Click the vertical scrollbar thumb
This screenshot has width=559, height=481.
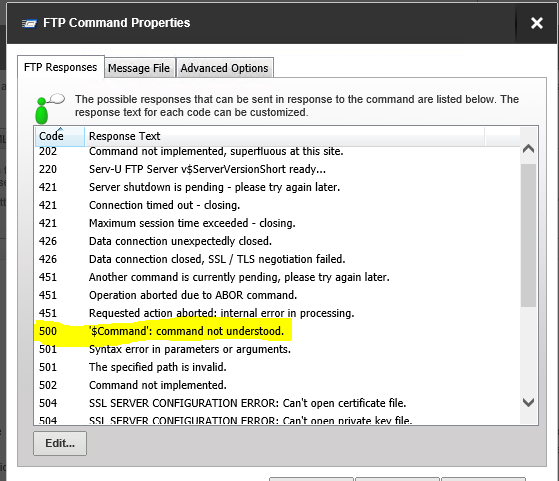tap(528, 235)
